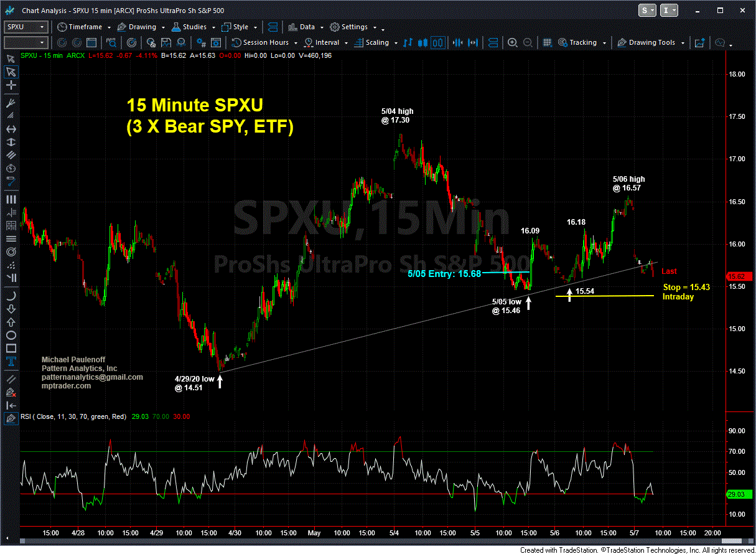756x554 pixels.
Task: Open the Timeframe menu
Action: (x=83, y=27)
